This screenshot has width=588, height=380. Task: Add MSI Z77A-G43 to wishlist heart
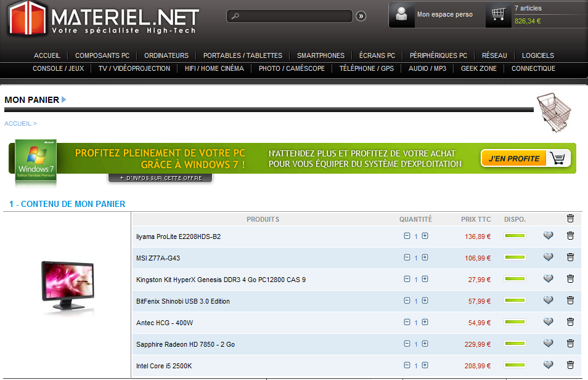click(548, 257)
